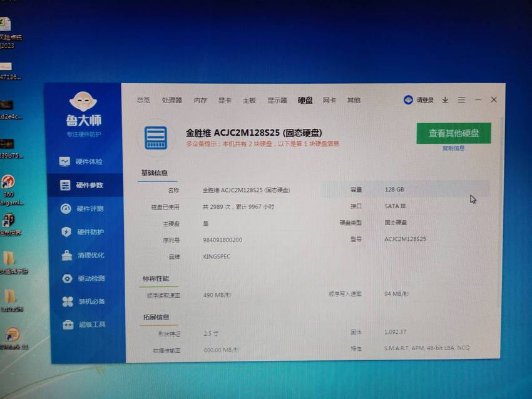The height and width of the screenshot is (399, 532).
Task: Click the write speed 94 MB/秒
Action: tap(396, 294)
